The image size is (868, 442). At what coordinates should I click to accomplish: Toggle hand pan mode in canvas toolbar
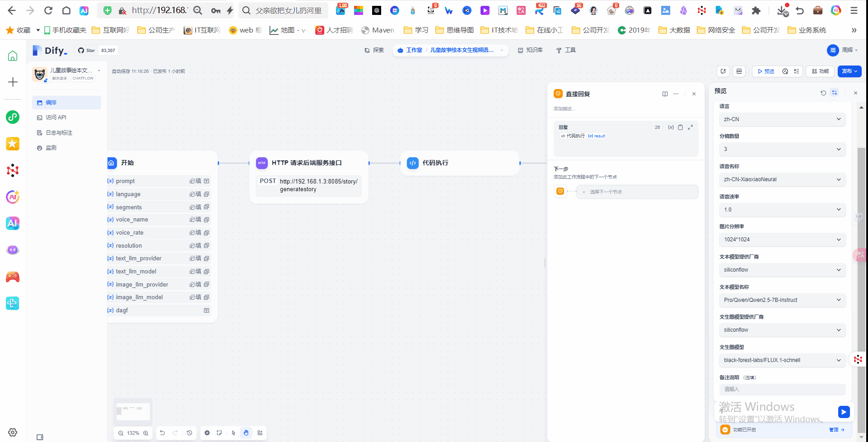246,433
